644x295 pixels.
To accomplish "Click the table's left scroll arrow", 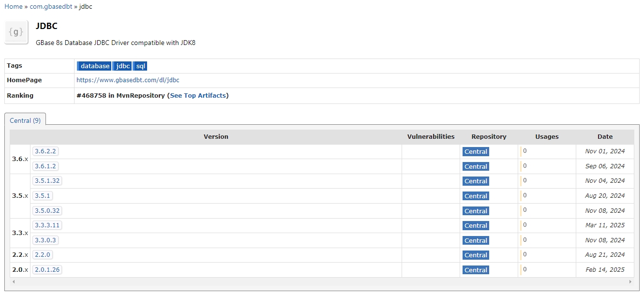I will [14, 281].
